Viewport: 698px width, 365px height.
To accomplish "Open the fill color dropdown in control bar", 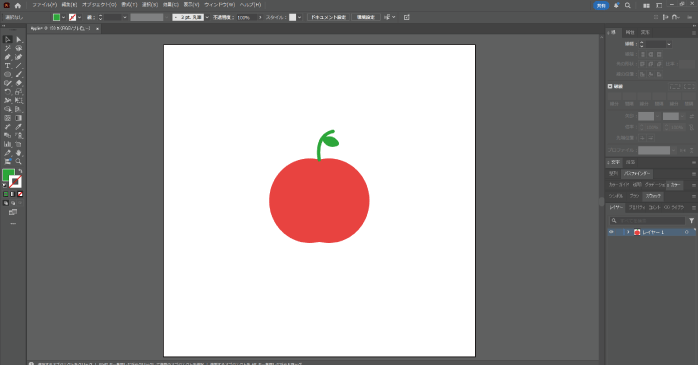I will [x=63, y=17].
